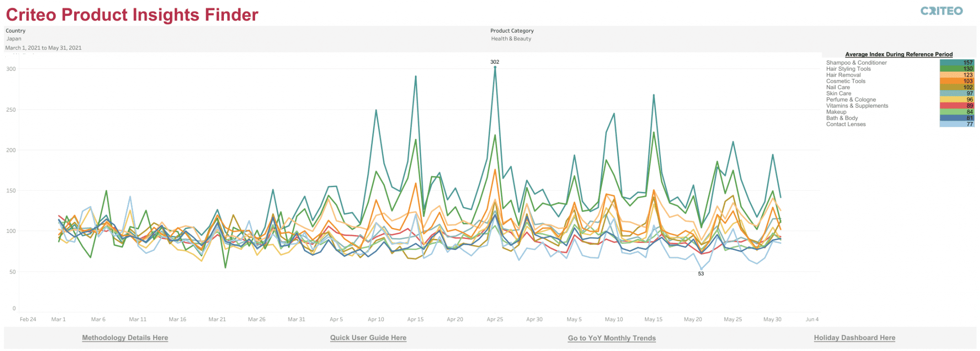Click the Feb 24 axis label
This screenshot has width=980, height=351.
28,319
